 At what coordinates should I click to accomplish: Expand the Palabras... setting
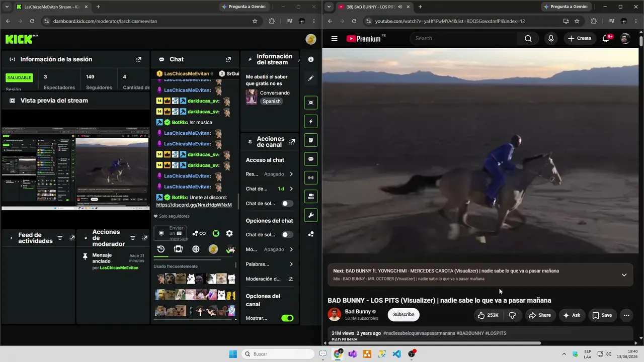270,264
